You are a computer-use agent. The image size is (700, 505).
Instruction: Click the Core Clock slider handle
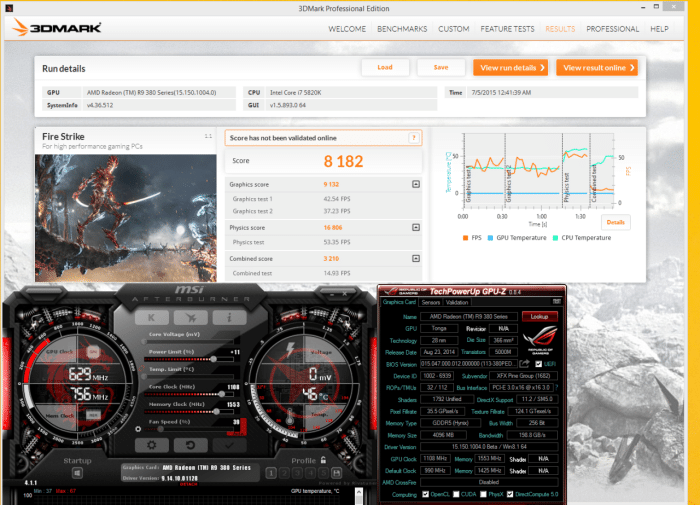point(221,394)
